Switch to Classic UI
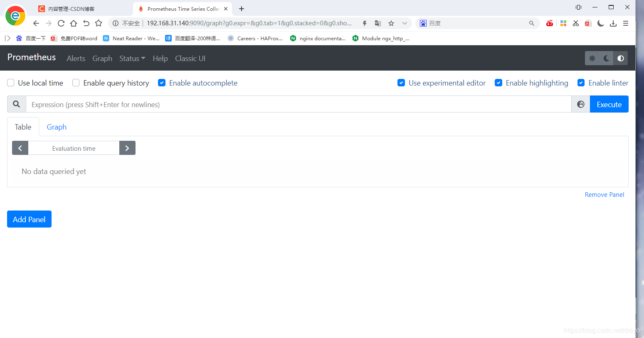This screenshot has height=338, width=644. [190, 59]
